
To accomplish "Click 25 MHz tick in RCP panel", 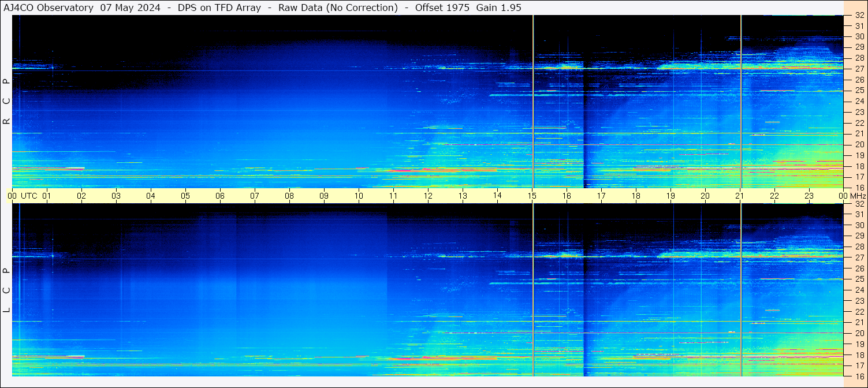I will coord(859,90).
